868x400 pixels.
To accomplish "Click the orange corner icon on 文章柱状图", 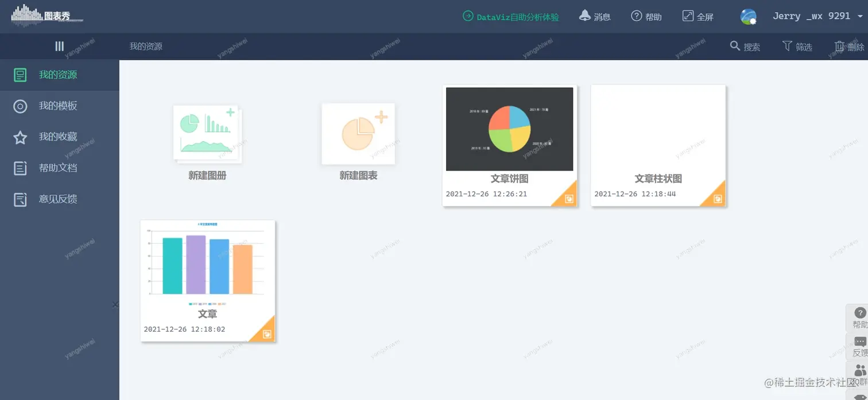I will click(x=716, y=198).
